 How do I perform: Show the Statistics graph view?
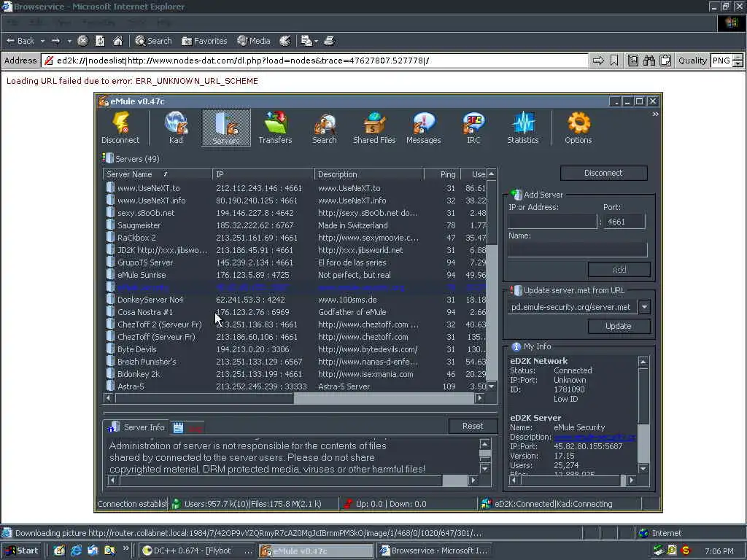pyautogui.click(x=522, y=128)
